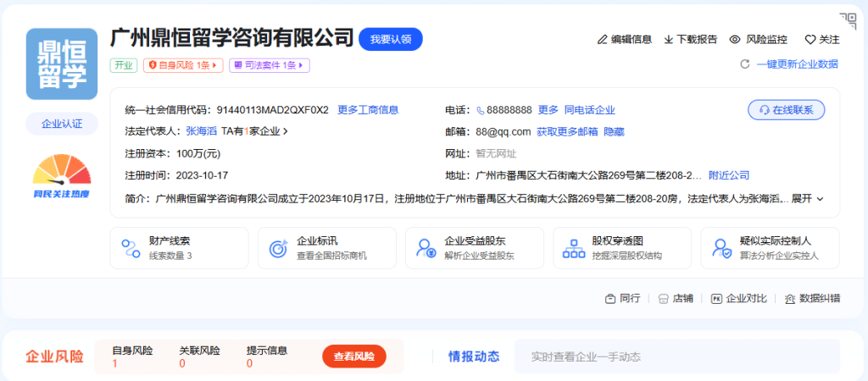The image size is (868, 381).
Task: Click the 查看风险 button
Action: click(353, 356)
